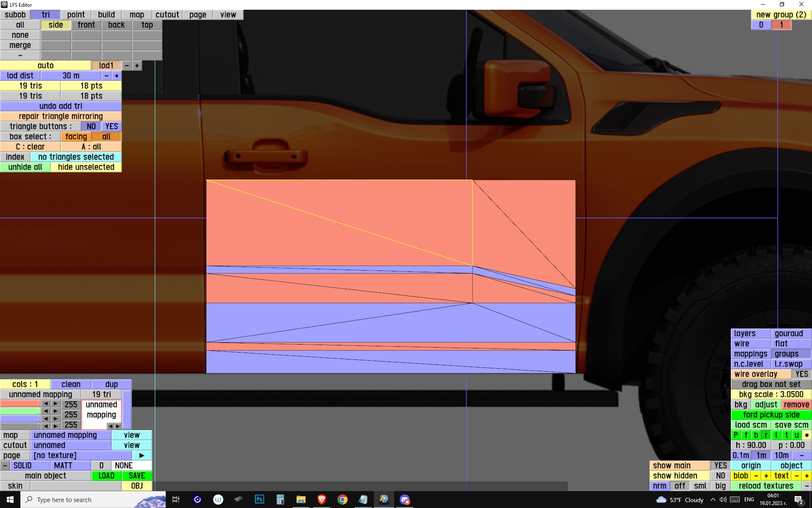Click the reload textures button
This screenshot has height=508, width=812.
click(x=765, y=486)
